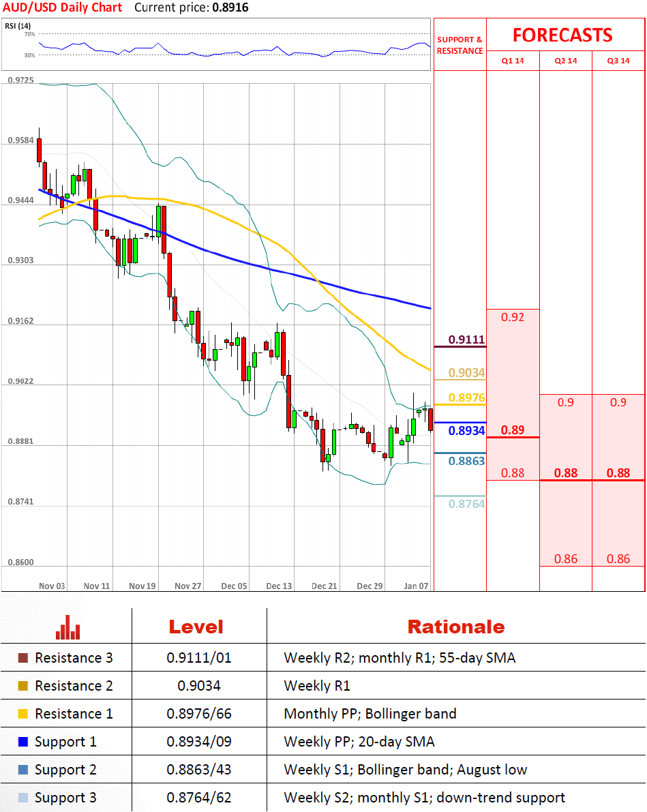The image size is (647, 812).
Task: Click the 0.8934 support level label
Action: pyautogui.click(x=467, y=431)
